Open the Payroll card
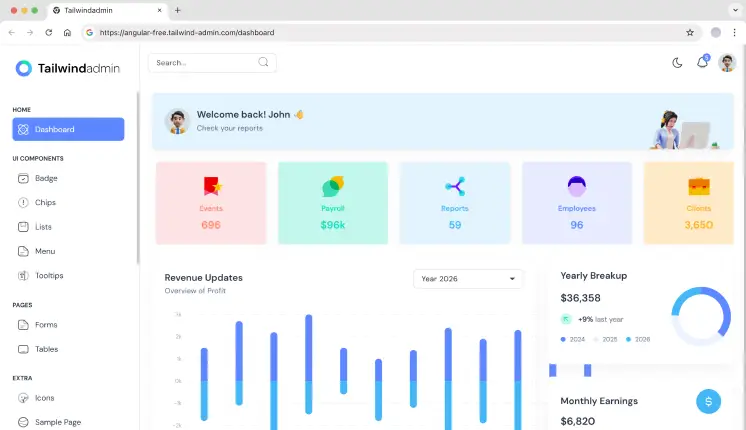746x430 pixels. 333,203
